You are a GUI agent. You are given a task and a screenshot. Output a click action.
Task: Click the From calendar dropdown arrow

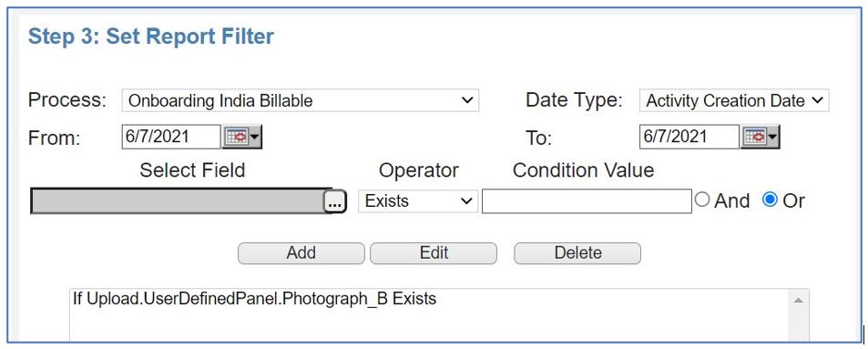(255, 137)
